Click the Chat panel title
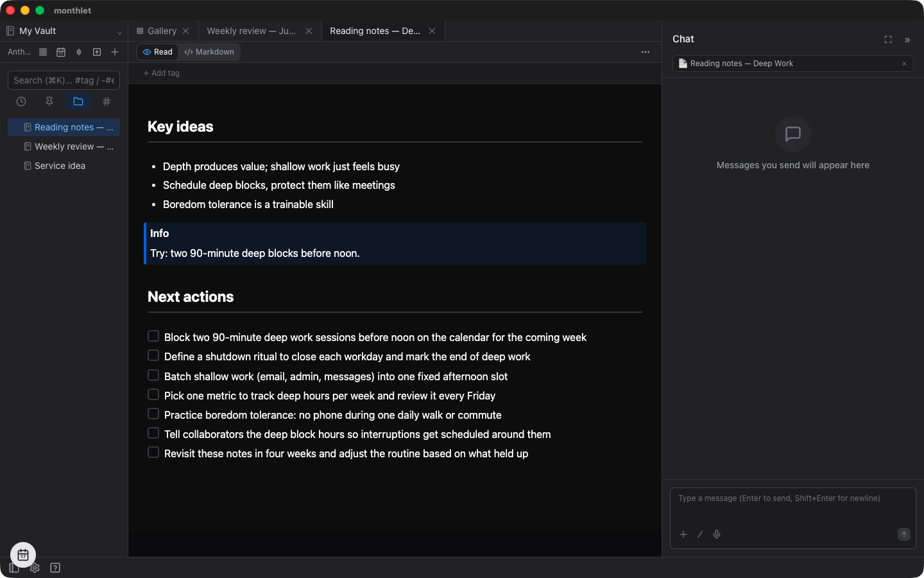The image size is (924, 578). (683, 39)
